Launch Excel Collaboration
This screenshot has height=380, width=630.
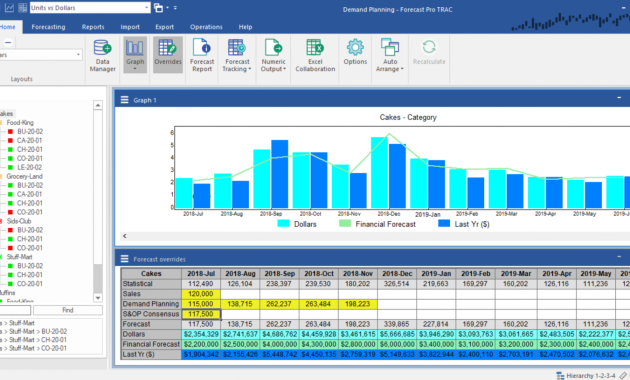tap(315, 55)
